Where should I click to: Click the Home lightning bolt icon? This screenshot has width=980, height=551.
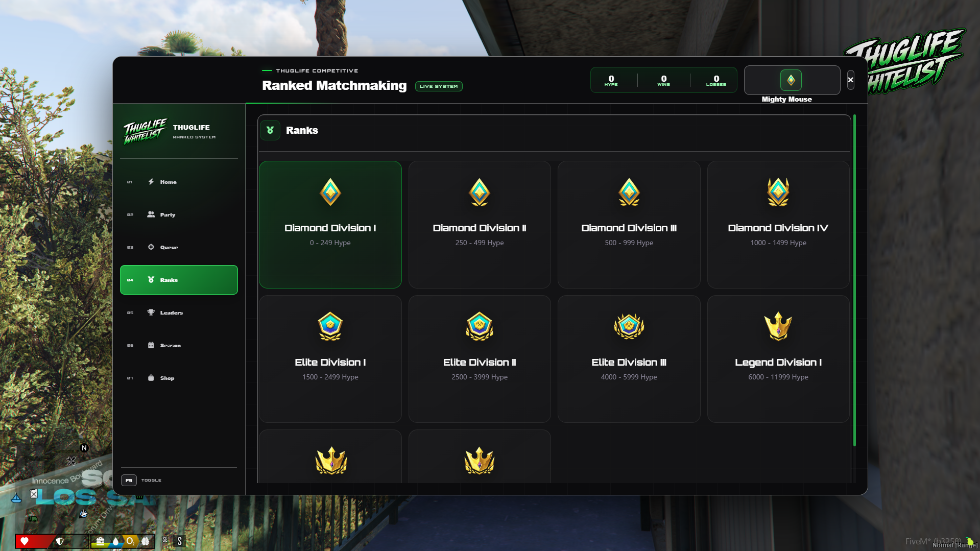point(151,182)
